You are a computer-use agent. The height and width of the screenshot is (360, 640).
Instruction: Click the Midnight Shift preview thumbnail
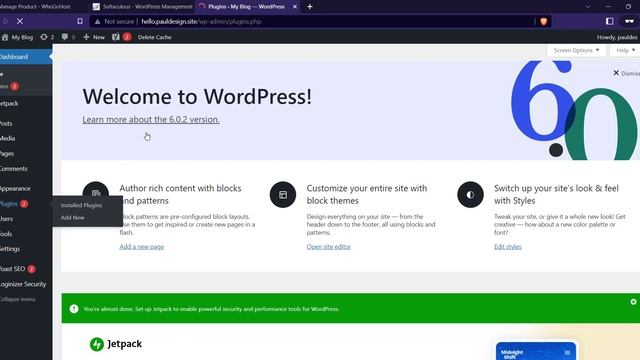(536, 351)
